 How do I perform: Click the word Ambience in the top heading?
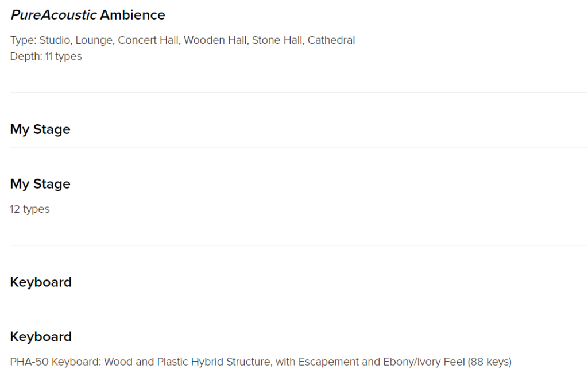[x=133, y=15]
